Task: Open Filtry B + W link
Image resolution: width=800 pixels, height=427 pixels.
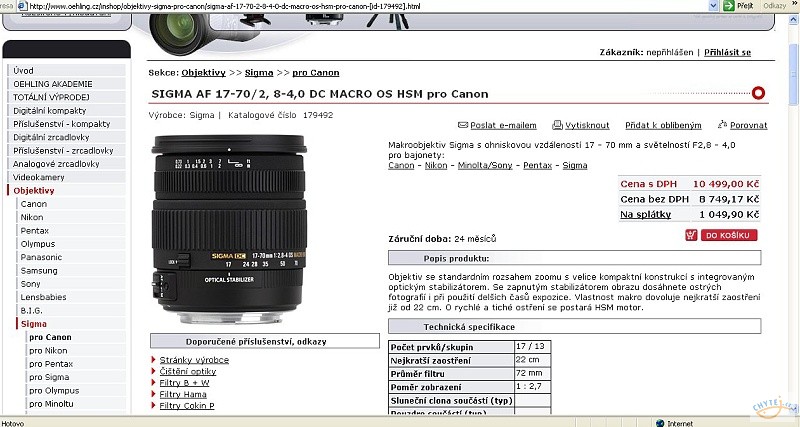Action: pyautogui.click(x=184, y=383)
